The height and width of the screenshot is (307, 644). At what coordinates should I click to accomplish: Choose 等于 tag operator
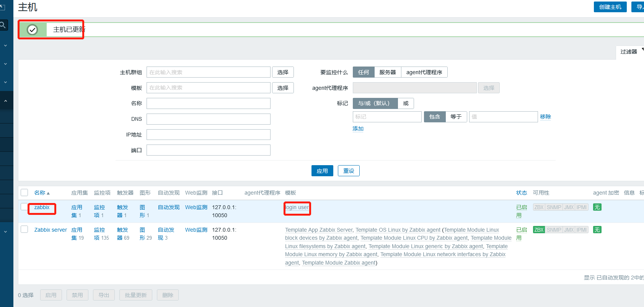[456, 117]
